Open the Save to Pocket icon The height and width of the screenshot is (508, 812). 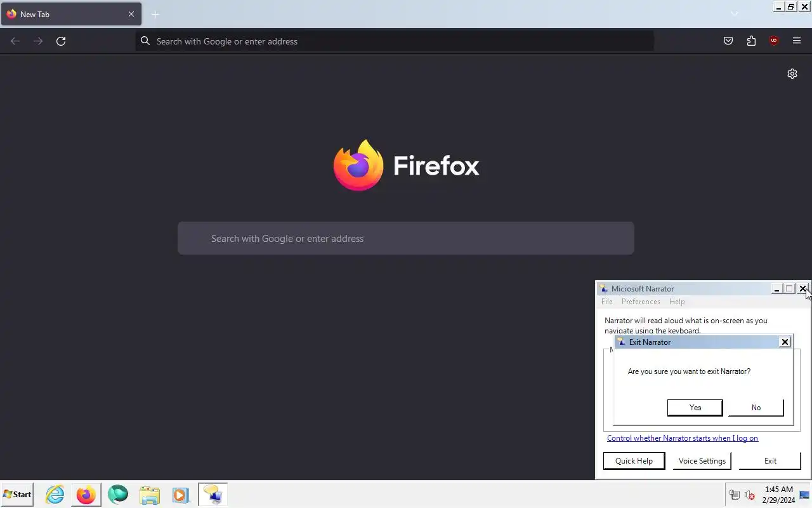click(x=728, y=41)
